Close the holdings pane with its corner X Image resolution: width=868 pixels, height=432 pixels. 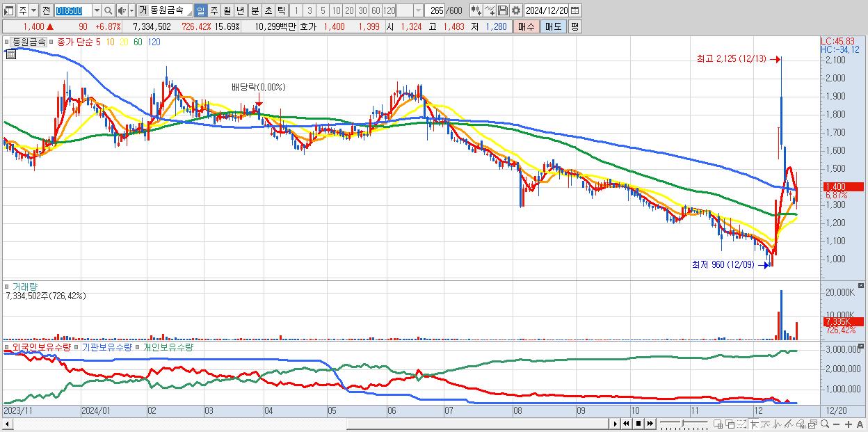pyautogui.click(x=861, y=345)
